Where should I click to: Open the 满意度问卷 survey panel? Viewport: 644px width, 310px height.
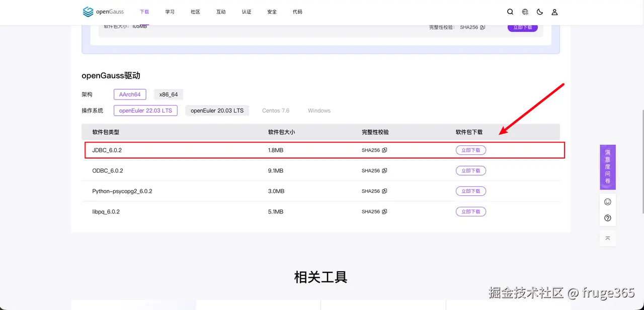click(607, 167)
